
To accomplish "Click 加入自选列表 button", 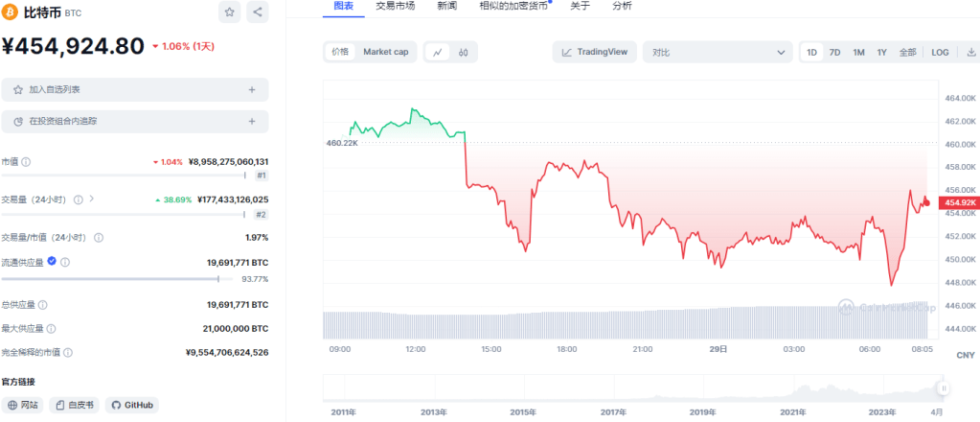I will 134,89.
